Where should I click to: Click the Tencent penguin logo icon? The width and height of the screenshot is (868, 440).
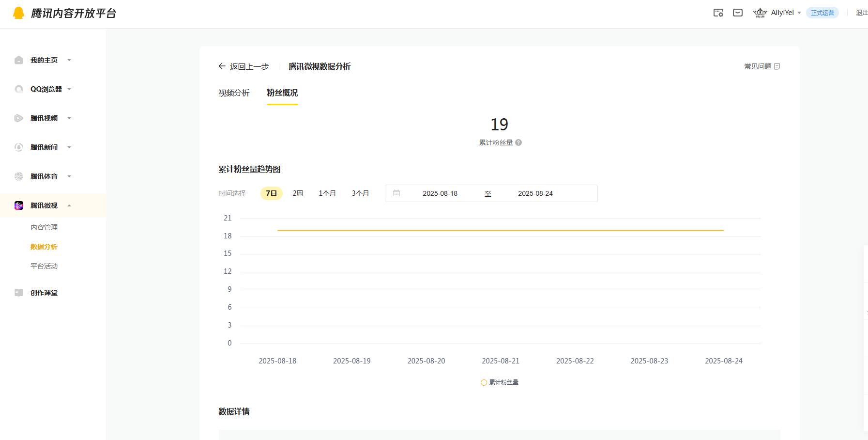tap(18, 13)
